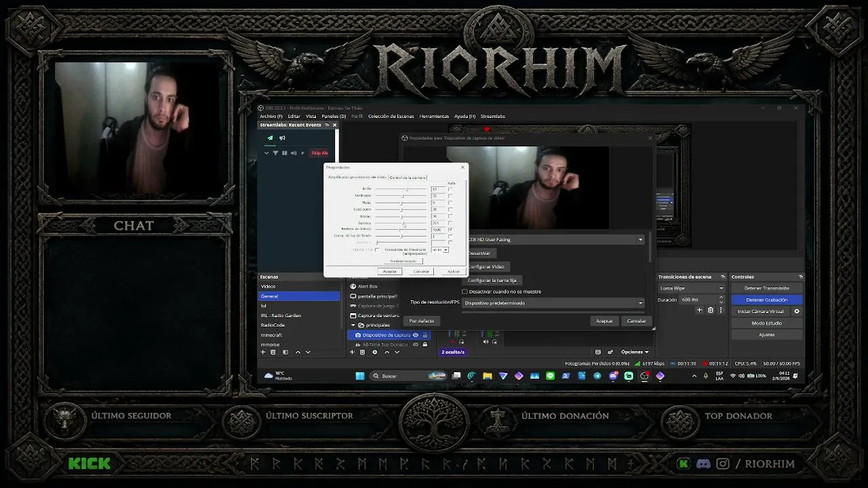This screenshot has height=488, width=868.
Task: Move the selected source up
Action: (x=387, y=352)
